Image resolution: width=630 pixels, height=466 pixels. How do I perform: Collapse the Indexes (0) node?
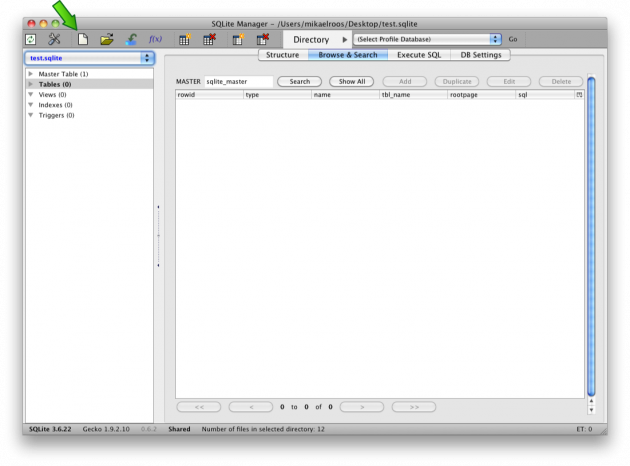click(x=31, y=105)
